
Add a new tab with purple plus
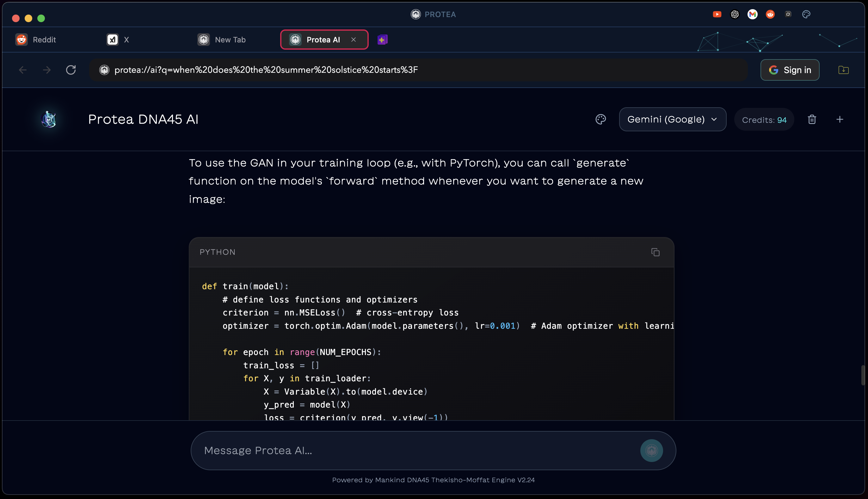pos(382,40)
